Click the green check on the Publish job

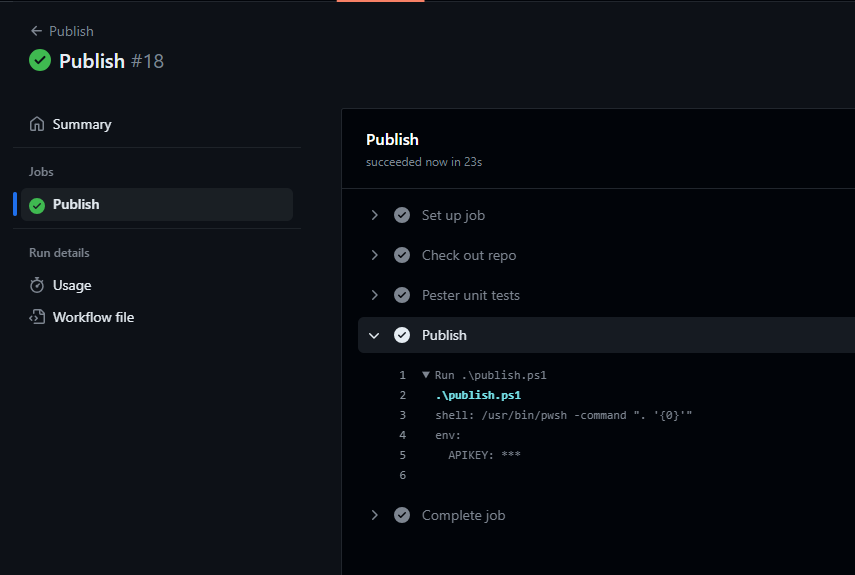coord(37,205)
